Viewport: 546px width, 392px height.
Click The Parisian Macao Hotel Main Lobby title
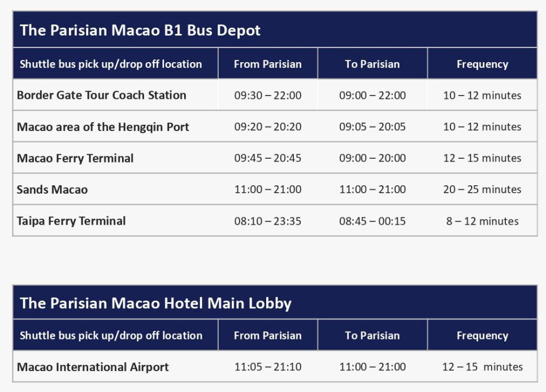tap(155, 303)
